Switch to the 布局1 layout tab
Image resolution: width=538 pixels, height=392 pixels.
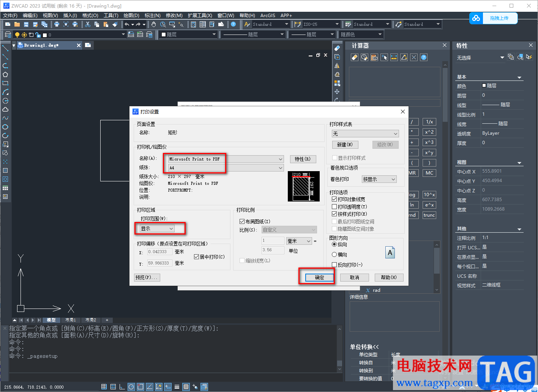click(71, 320)
